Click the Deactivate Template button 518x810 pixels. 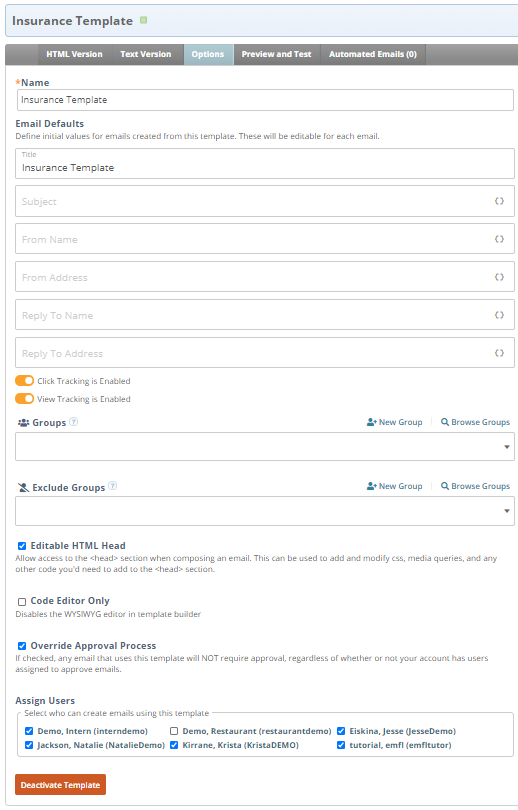tap(60, 785)
